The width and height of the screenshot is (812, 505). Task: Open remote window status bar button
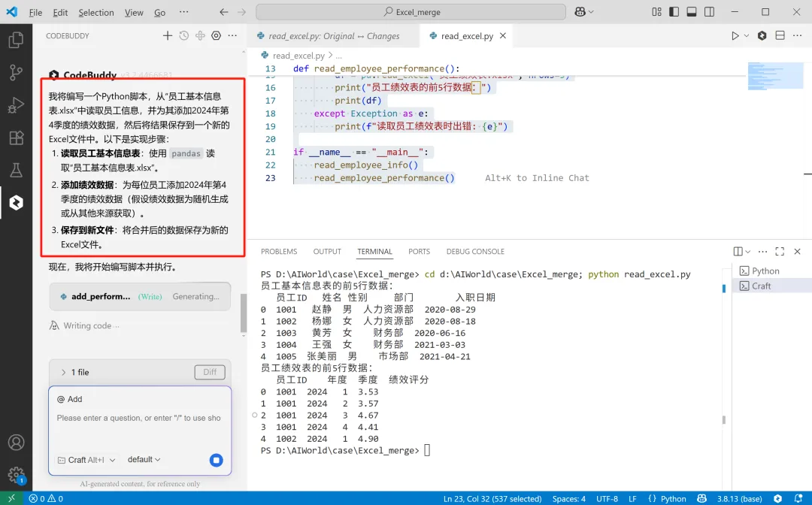[x=11, y=498]
